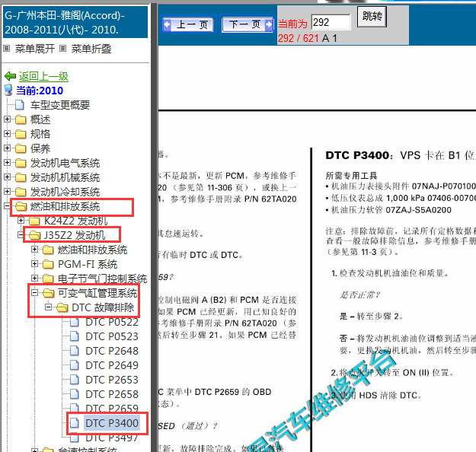The image size is (476, 452).
Task: Click the page icon of DTC P2653
Action: click(x=75, y=380)
